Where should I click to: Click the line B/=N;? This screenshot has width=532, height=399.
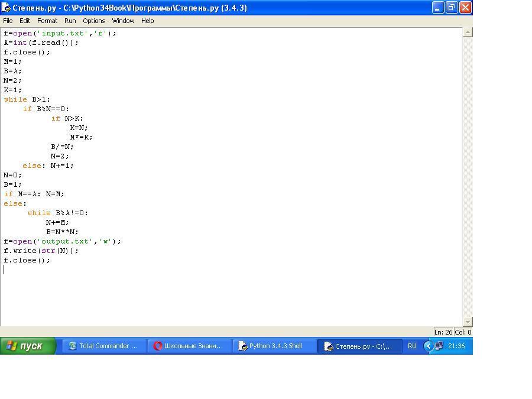(62, 147)
